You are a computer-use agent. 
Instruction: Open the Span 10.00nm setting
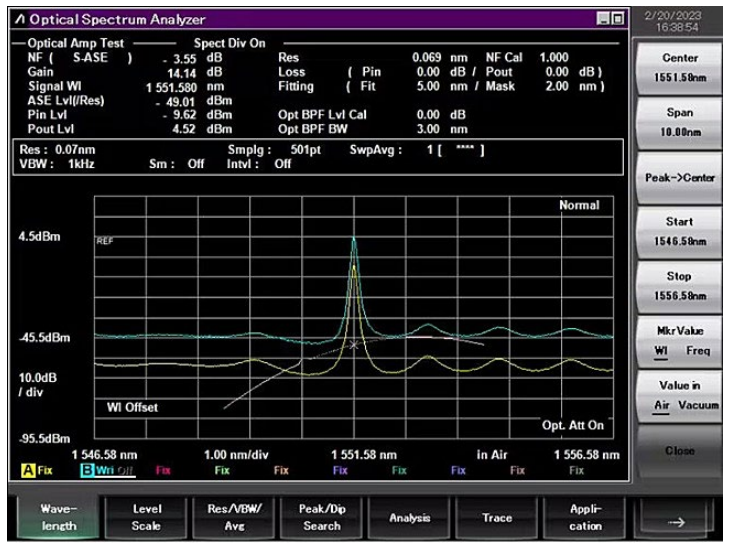click(680, 123)
